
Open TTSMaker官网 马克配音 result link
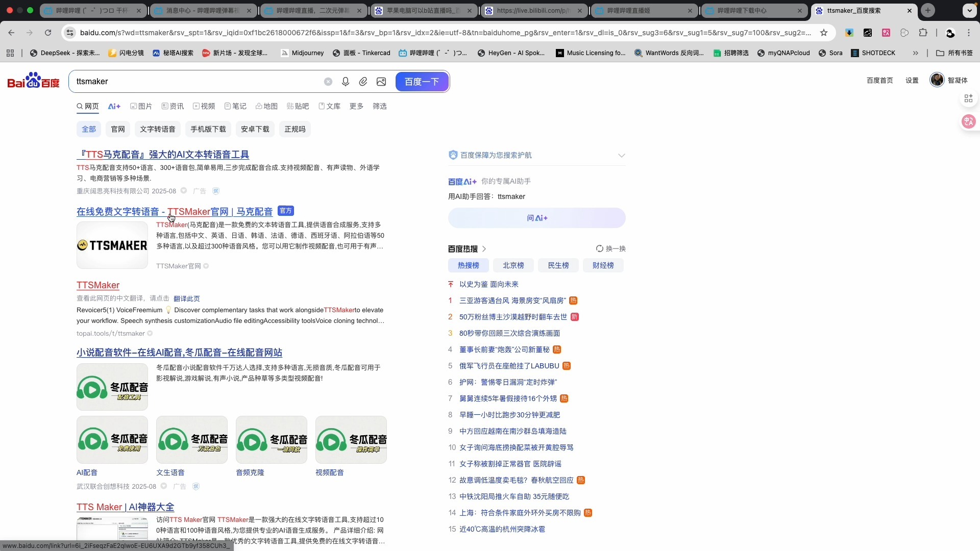(x=175, y=212)
